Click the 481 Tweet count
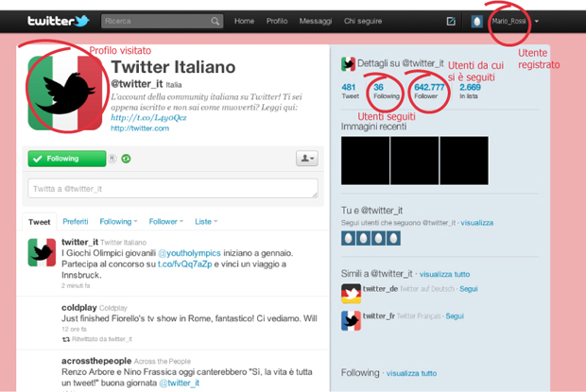Image resolution: width=586 pixels, height=392 pixels. (350, 91)
